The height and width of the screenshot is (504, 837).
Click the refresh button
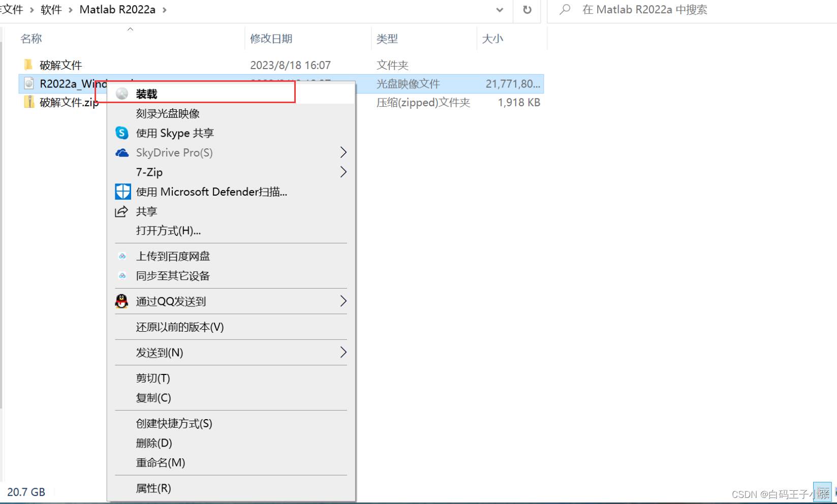(x=527, y=10)
